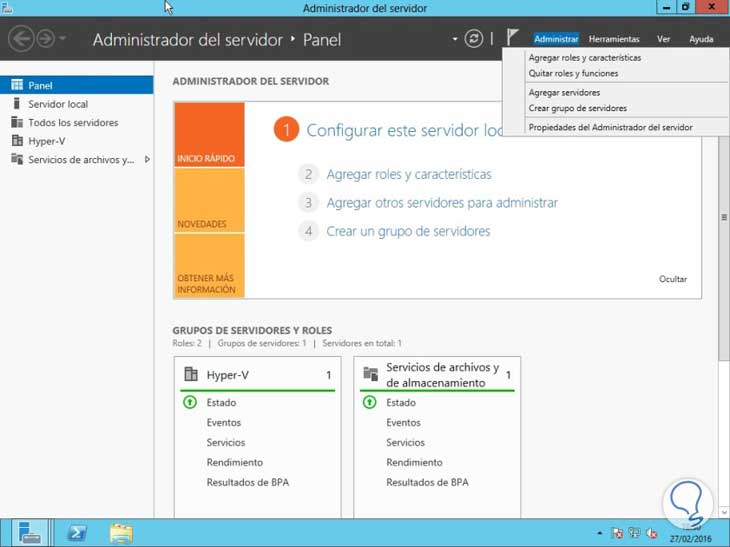
Task: Click Ocultar to hide welcome tile
Action: tap(673, 279)
